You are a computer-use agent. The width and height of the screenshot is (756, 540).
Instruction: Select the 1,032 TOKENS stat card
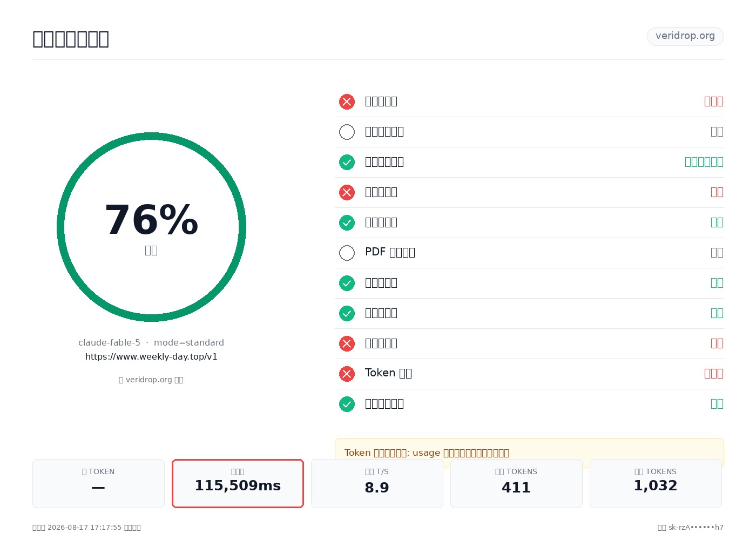point(656,483)
